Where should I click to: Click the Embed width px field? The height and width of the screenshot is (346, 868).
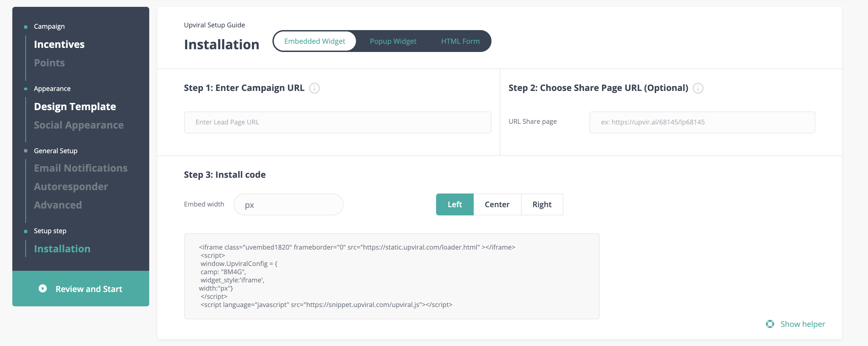(288, 204)
